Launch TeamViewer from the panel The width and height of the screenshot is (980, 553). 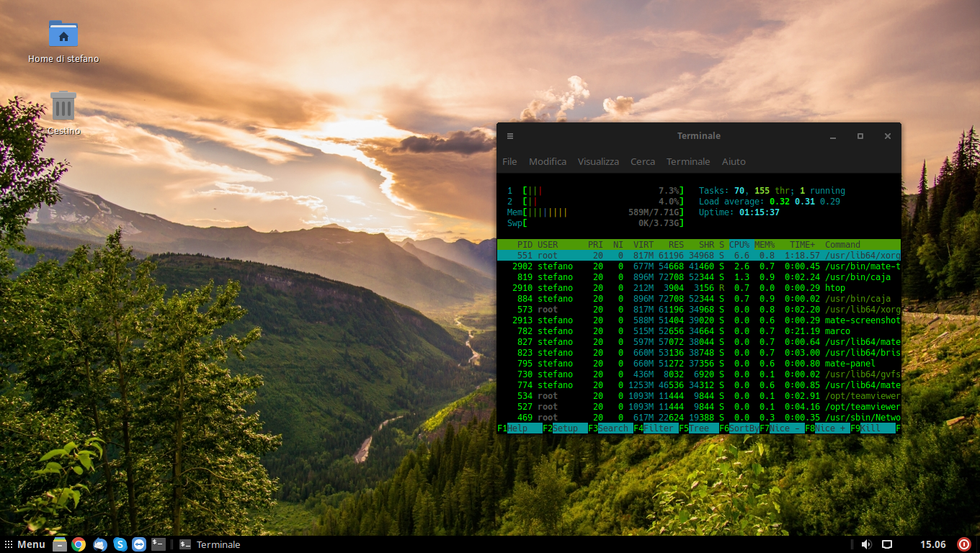(139, 544)
